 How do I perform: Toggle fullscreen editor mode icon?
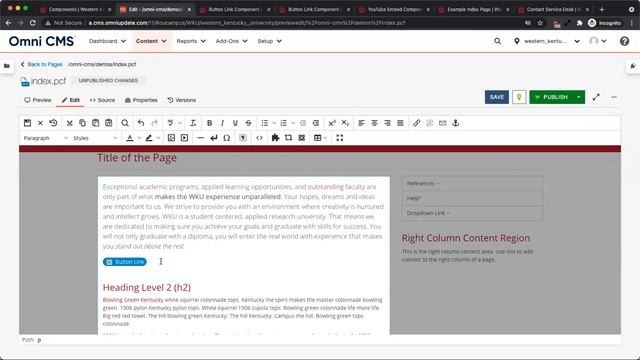click(x=340, y=138)
